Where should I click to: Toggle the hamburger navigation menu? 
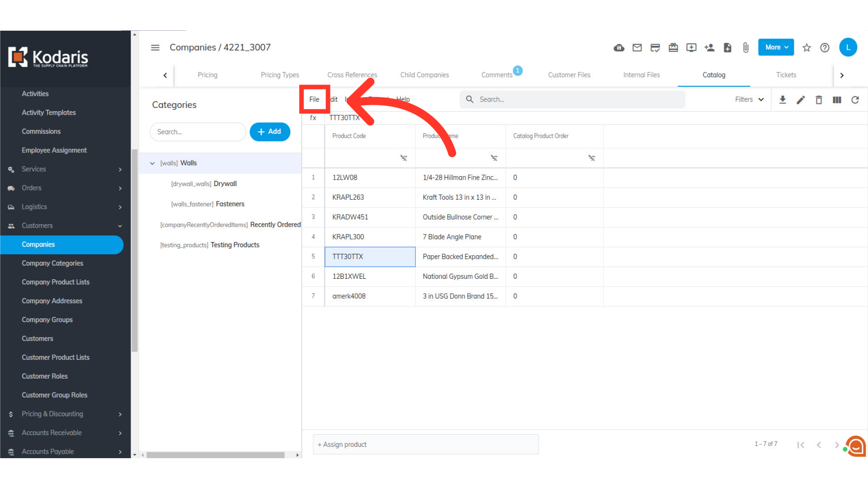click(x=155, y=48)
